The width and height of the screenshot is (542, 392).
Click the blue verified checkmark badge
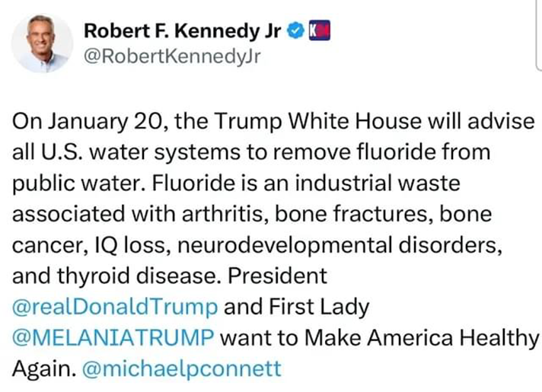tap(296, 30)
